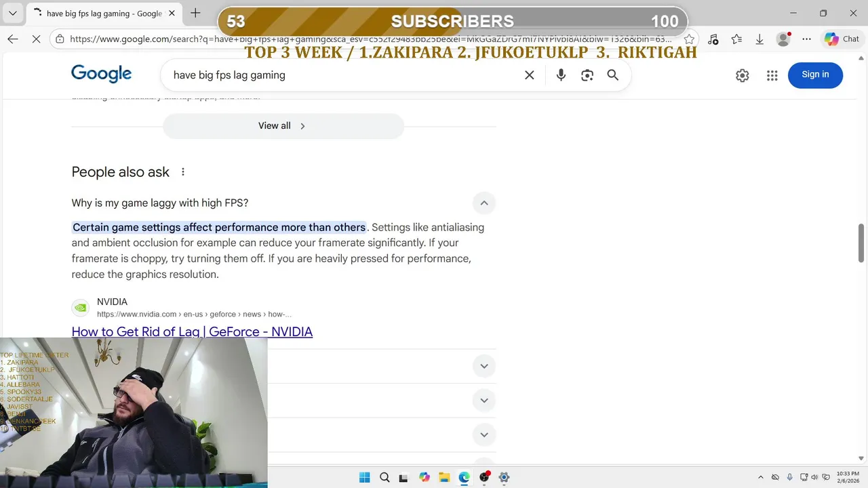
Task: Open the Favorites list toolbar icon
Action: pos(736,39)
